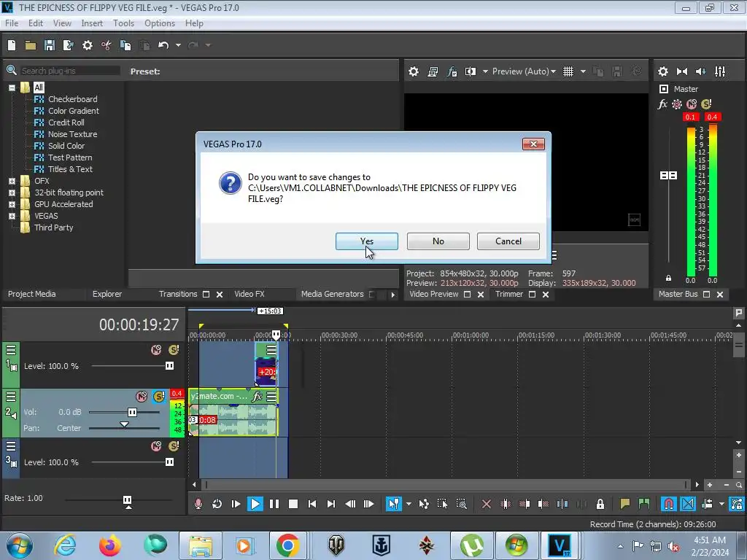The width and height of the screenshot is (747, 560).
Task: Click the Split Screen View icon
Action: point(471,71)
